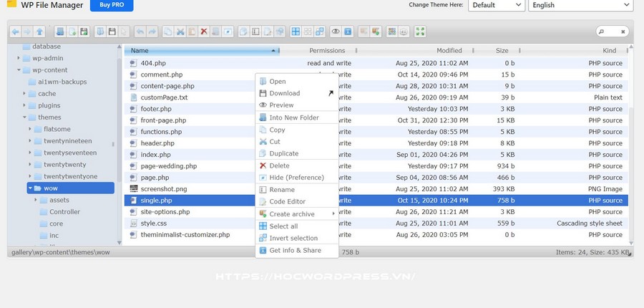This screenshot has width=644, height=308.
Task: Click the blue Get info toolbar icon
Action: (x=348, y=32)
